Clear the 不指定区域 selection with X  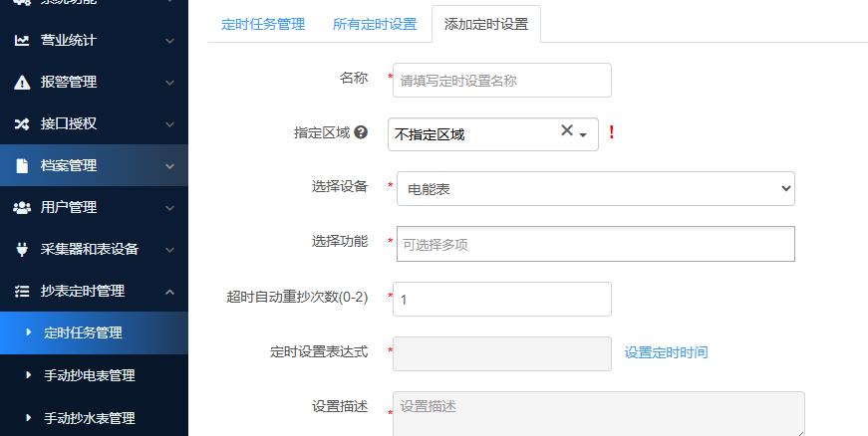(566, 130)
